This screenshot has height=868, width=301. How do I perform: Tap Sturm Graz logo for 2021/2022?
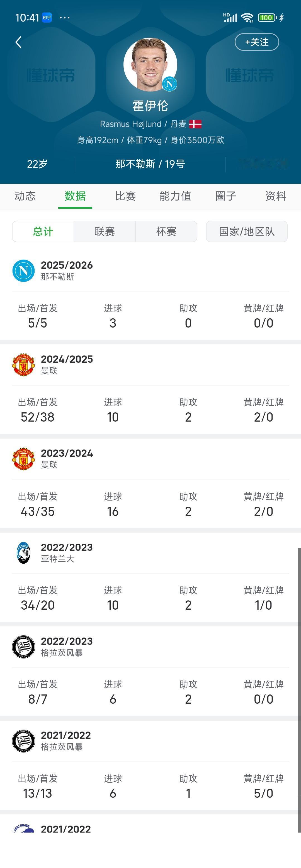[x=24, y=740]
